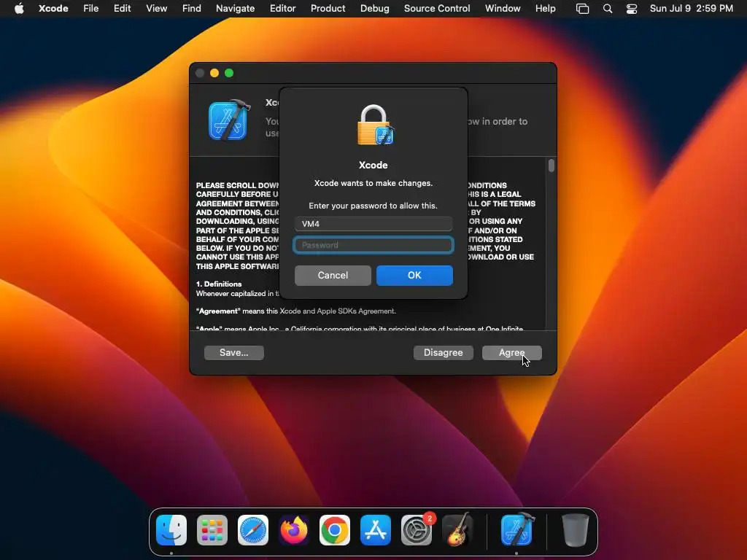Launch GarageBand from the Dock
This screenshot has height=560, width=747.
(x=457, y=530)
